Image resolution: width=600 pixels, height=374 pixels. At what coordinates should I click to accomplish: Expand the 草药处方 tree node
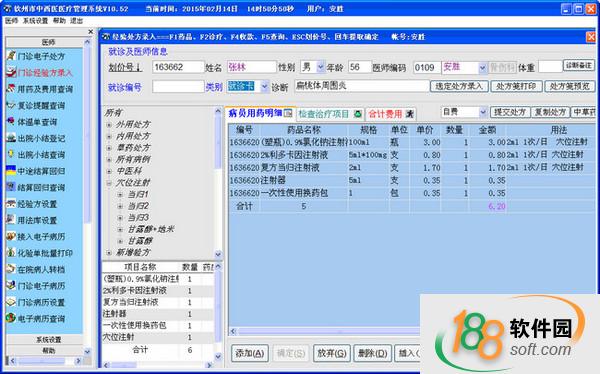point(109,148)
